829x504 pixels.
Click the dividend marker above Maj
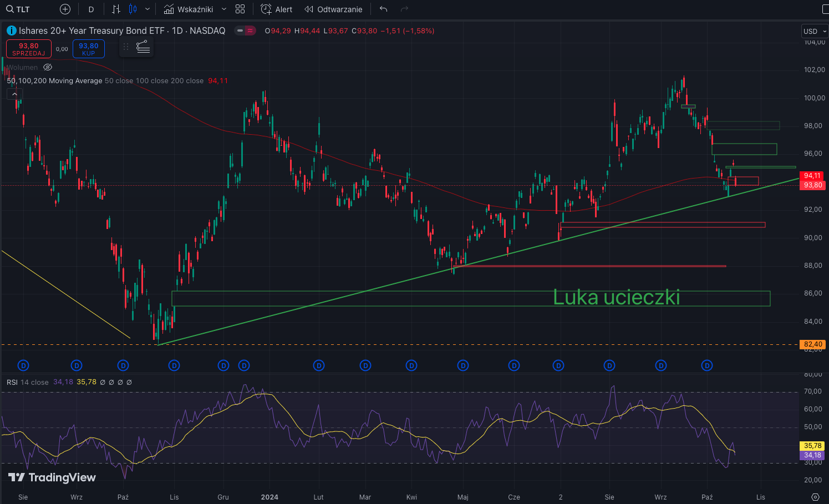(463, 365)
